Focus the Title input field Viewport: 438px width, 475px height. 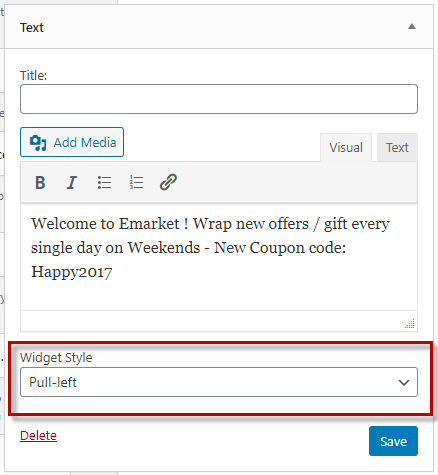[219, 99]
